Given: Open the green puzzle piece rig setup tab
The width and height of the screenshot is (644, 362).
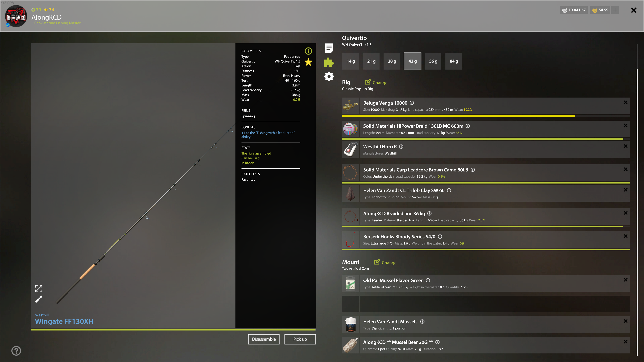Looking at the screenshot, I should [329, 62].
